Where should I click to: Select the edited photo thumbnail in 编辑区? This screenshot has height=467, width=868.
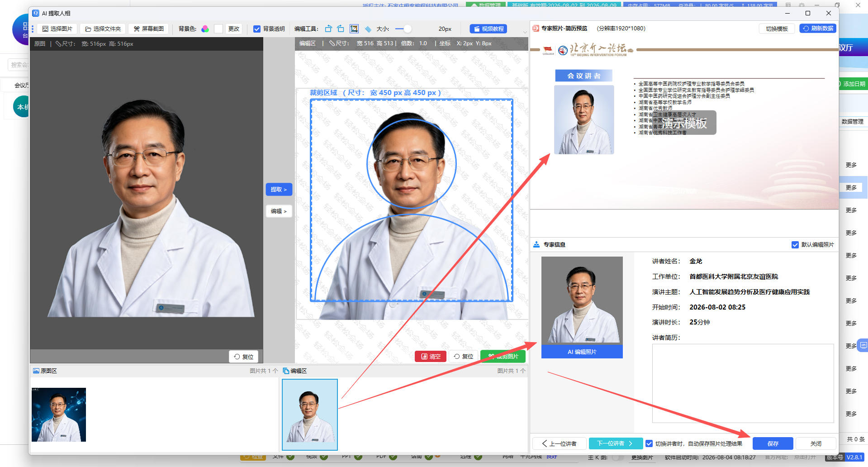tap(310, 415)
